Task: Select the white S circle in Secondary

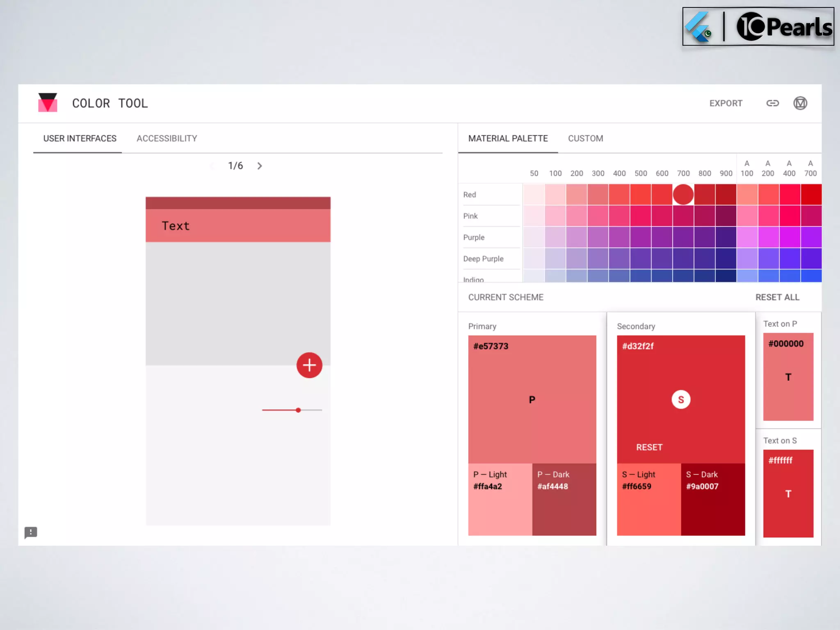Action: pyautogui.click(x=681, y=399)
